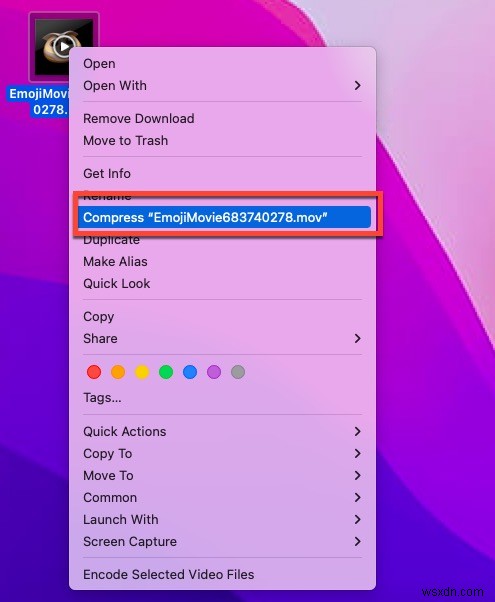Apply the green tag color
The width and height of the screenshot is (495, 602).
click(x=166, y=372)
